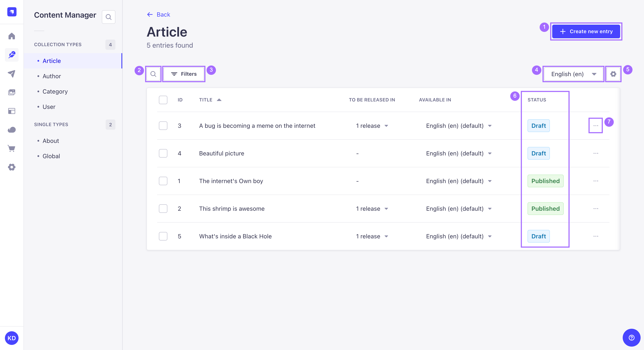The width and height of the screenshot is (644, 350).
Task: Click the cloud icon in left sidebar
Action: tap(11, 130)
